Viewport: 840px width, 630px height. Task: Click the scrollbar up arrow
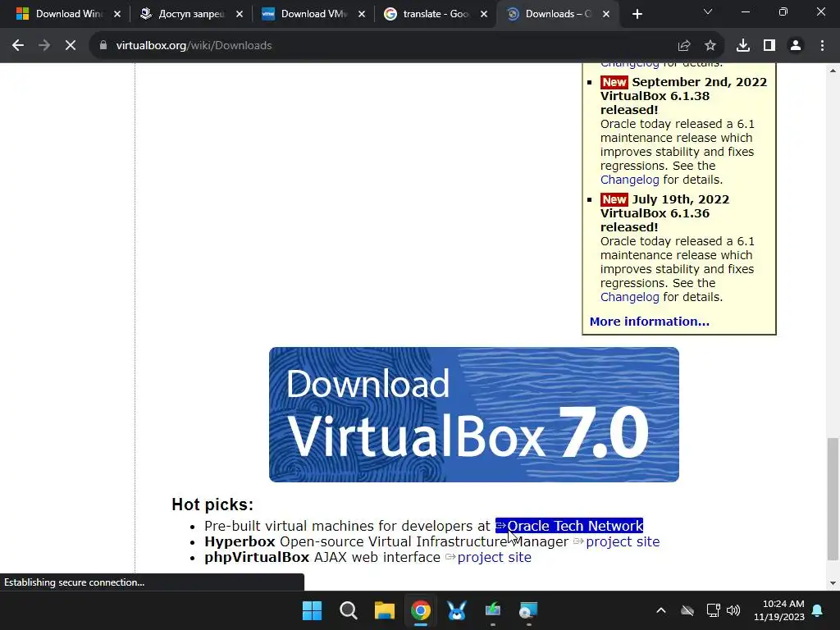tap(833, 71)
